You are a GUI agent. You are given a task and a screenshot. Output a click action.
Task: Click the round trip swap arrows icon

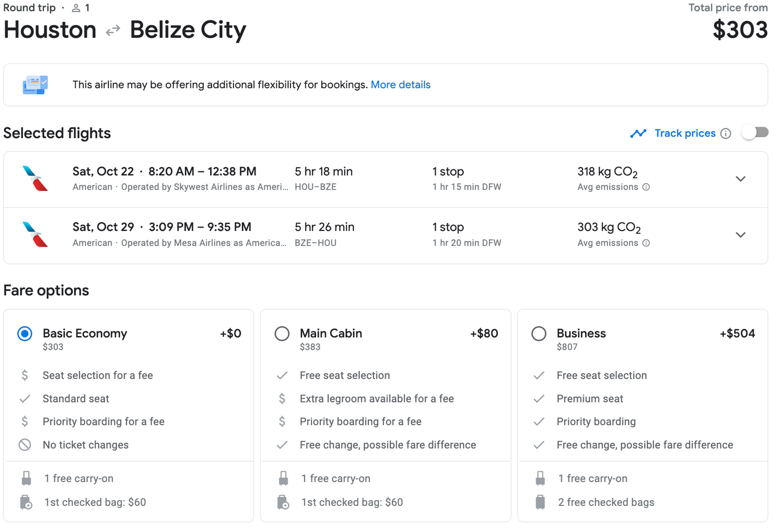pos(113,31)
